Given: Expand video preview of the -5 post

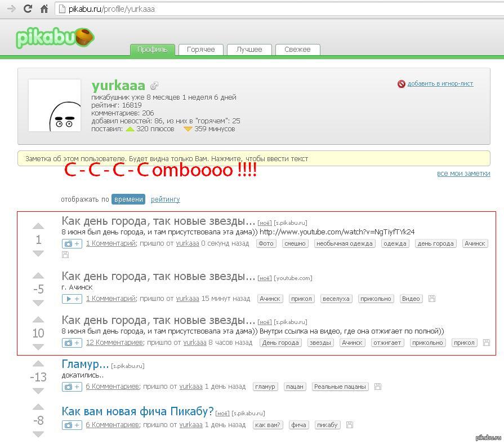Looking at the screenshot, I should (x=72, y=299).
